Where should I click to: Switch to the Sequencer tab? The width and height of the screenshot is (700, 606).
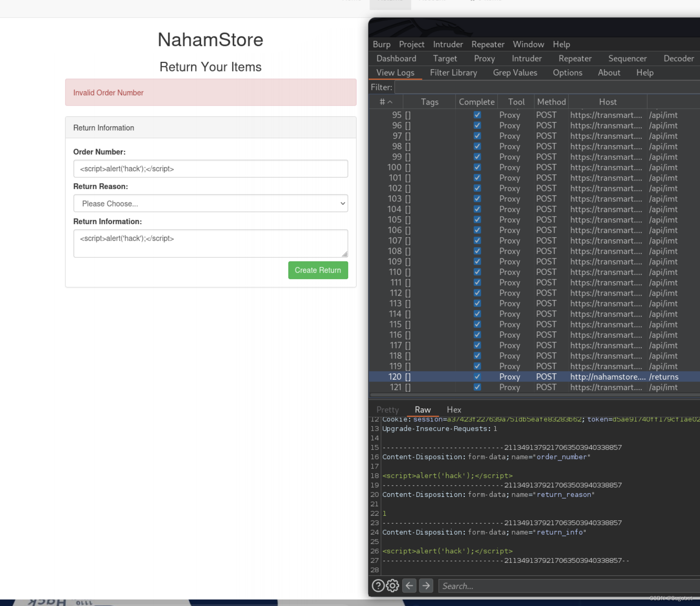click(627, 58)
